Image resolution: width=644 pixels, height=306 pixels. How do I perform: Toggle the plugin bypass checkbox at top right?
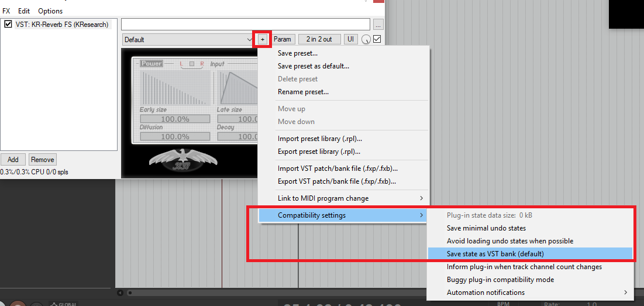[377, 39]
